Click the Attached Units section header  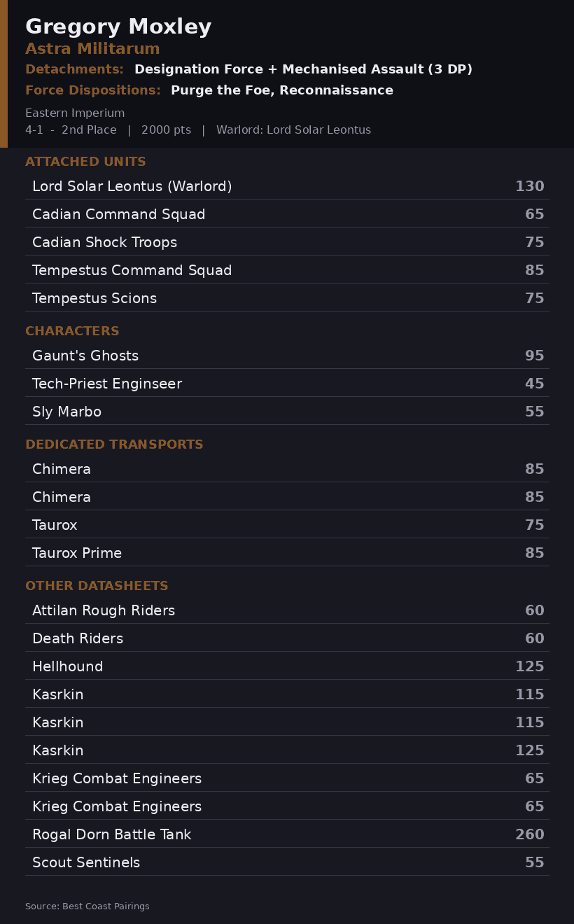click(85, 162)
